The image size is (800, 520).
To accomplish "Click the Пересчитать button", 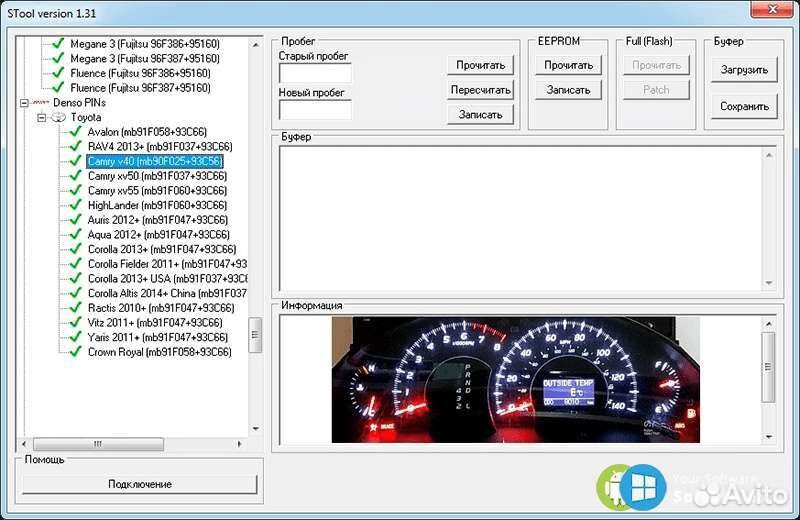I will 480,90.
